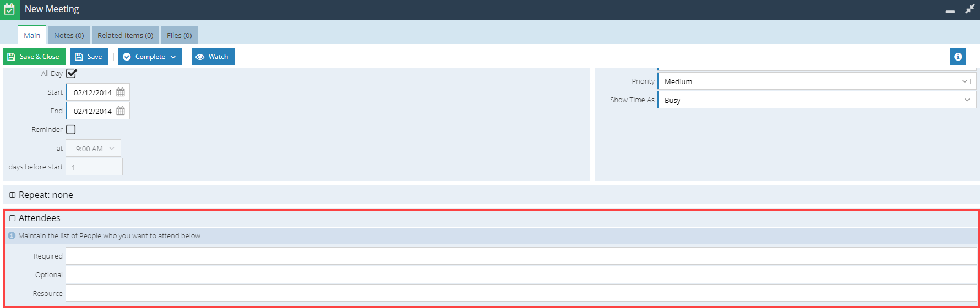Minimize the New Meeting window
The height and width of the screenshot is (308, 980).
(x=950, y=10)
